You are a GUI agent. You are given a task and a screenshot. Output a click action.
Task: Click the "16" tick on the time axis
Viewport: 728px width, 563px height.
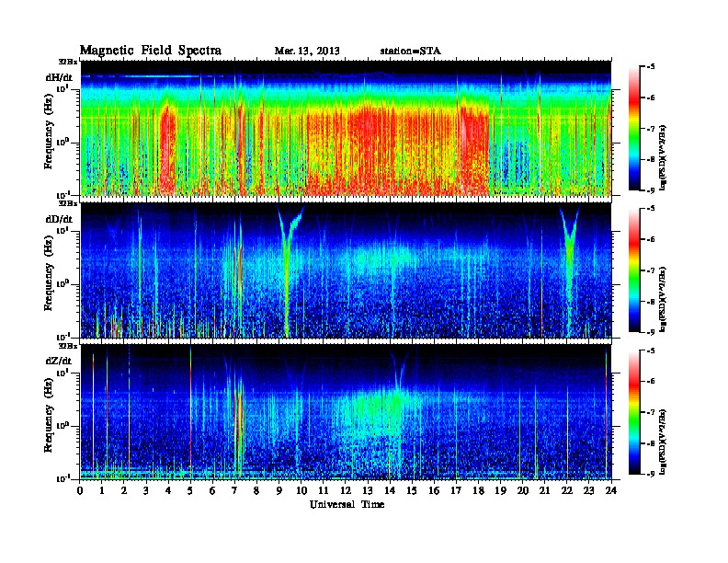434,490
